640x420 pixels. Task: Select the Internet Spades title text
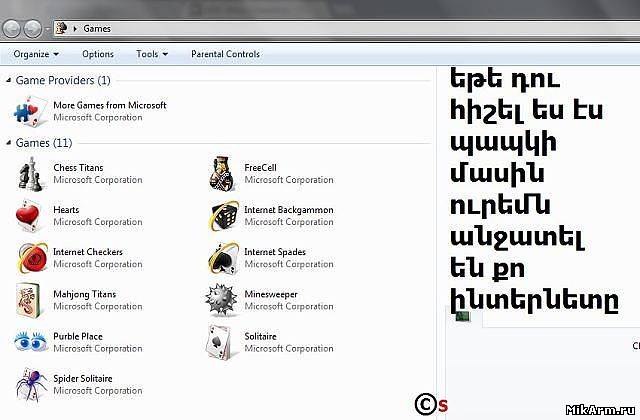[x=275, y=252]
